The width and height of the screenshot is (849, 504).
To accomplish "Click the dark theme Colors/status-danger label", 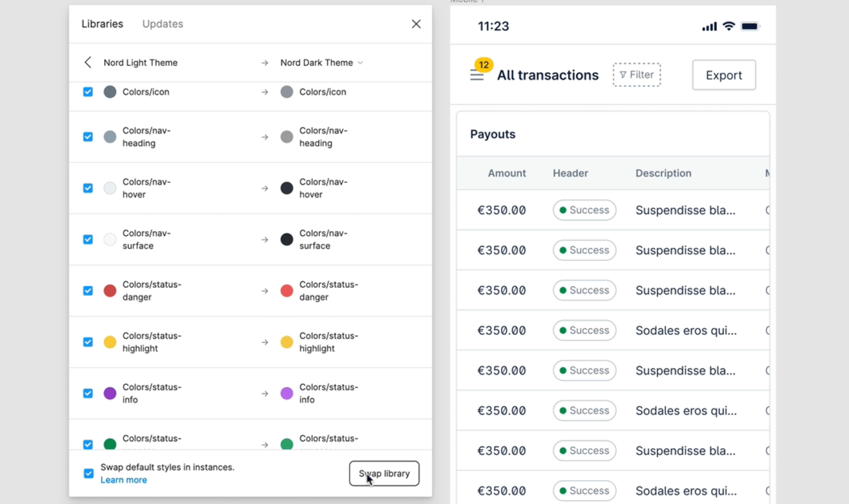I will [328, 291].
